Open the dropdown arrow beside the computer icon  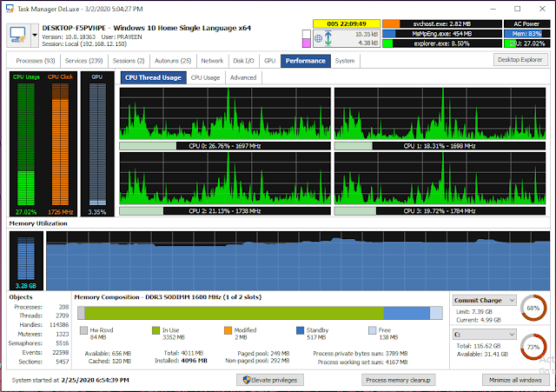pyautogui.click(x=35, y=36)
